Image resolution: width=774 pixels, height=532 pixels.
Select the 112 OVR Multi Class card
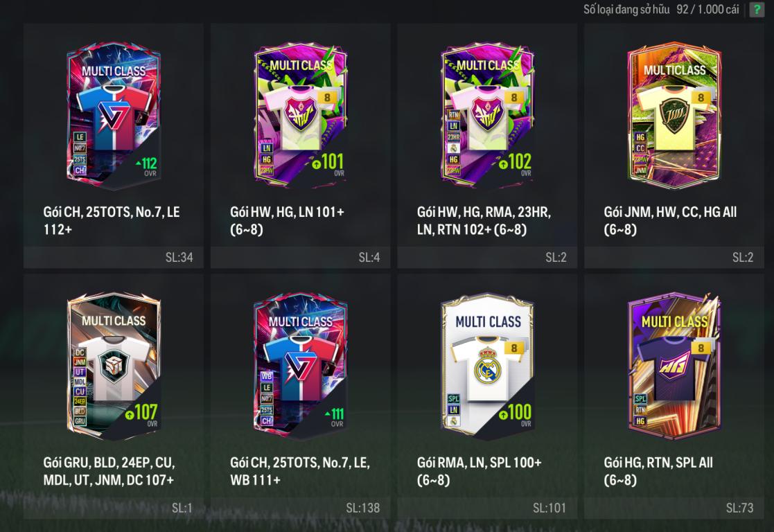(x=114, y=116)
